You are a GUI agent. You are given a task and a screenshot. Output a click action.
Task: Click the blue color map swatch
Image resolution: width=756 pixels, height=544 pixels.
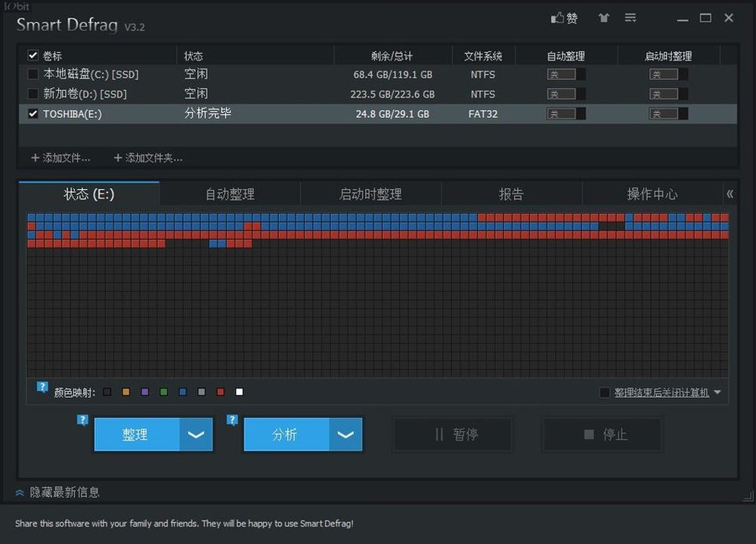[183, 392]
